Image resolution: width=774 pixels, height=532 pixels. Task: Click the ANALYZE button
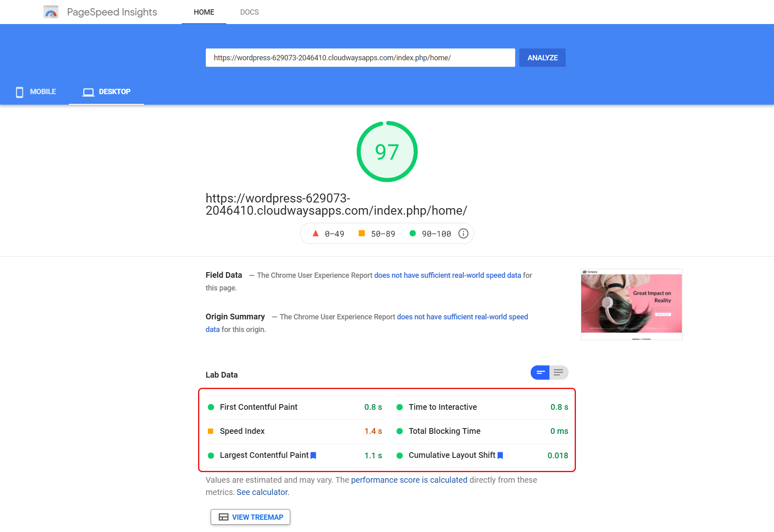point(542,57)
